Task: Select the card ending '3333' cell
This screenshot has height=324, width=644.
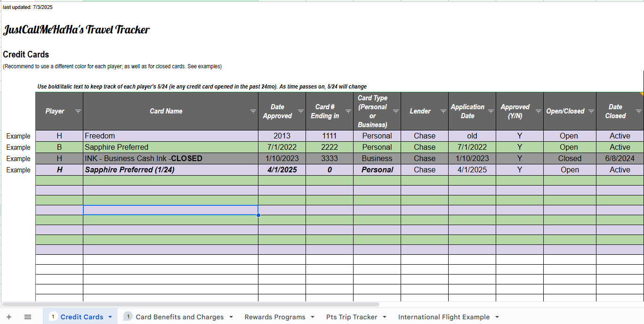Action: [330, 158]
